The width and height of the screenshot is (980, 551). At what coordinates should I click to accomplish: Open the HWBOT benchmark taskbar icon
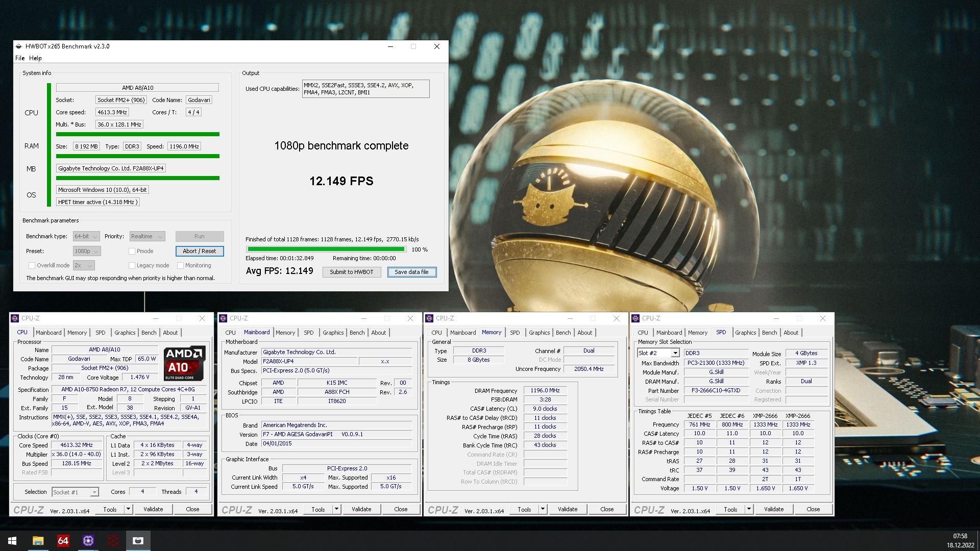coord(138,540)
